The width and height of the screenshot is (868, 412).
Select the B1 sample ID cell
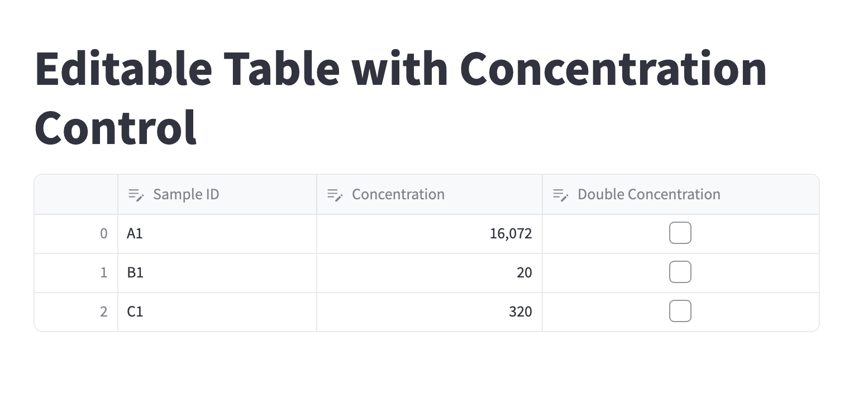[217, 273]
